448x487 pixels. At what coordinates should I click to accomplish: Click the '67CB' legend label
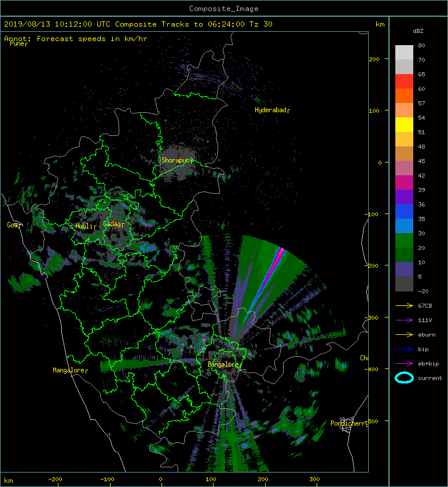point(425,305)
